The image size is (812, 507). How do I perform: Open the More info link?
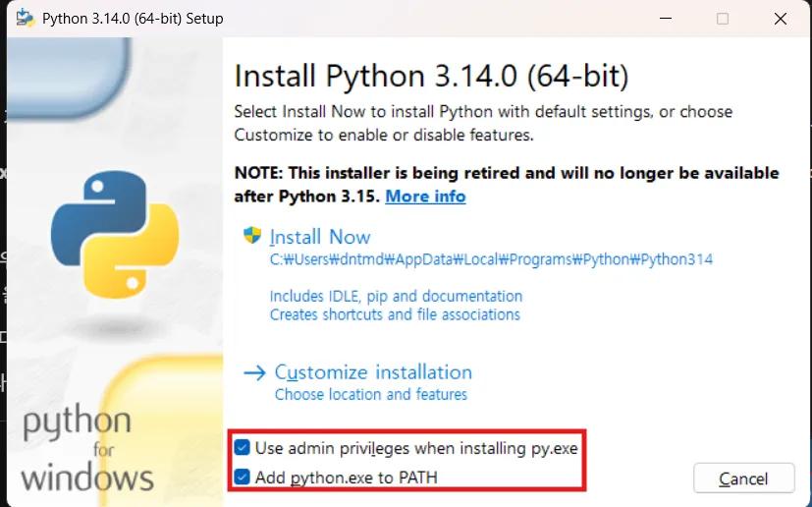pyautogui.click(x=425, y=197)
